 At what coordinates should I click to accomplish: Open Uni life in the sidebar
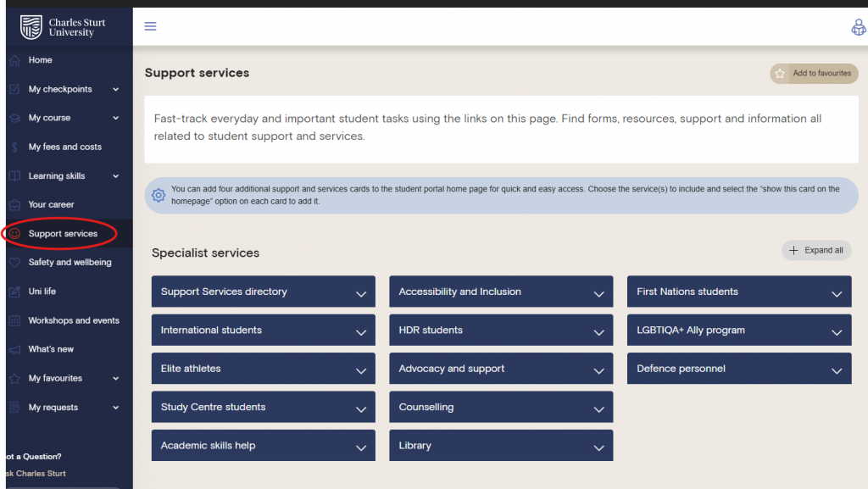coord(42,292)
